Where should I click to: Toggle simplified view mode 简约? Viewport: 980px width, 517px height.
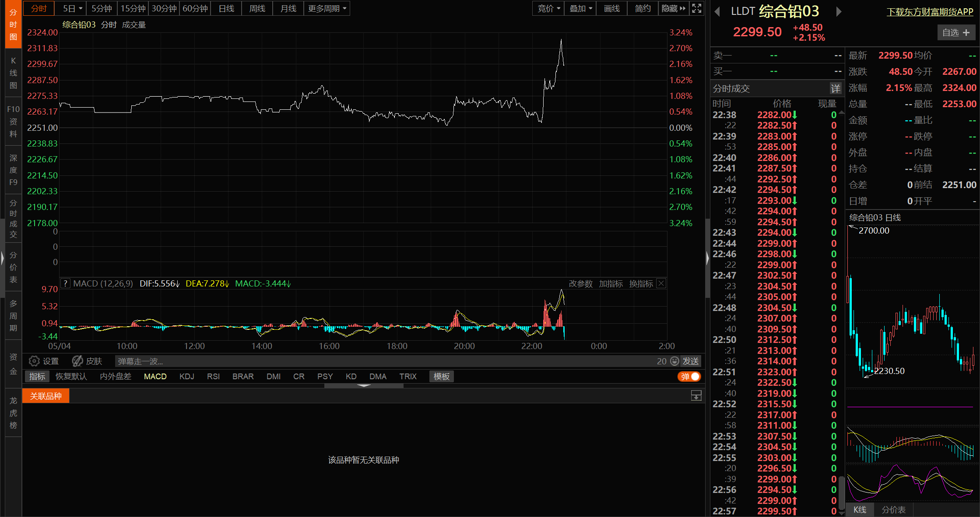(643, 8)
